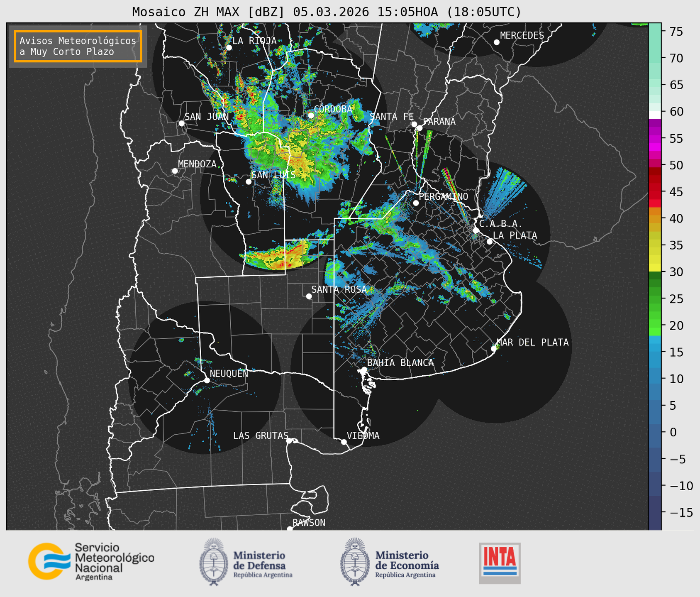Select the LAS GRUTAS marker dot
700x597 pixels.
click(289, 440)
